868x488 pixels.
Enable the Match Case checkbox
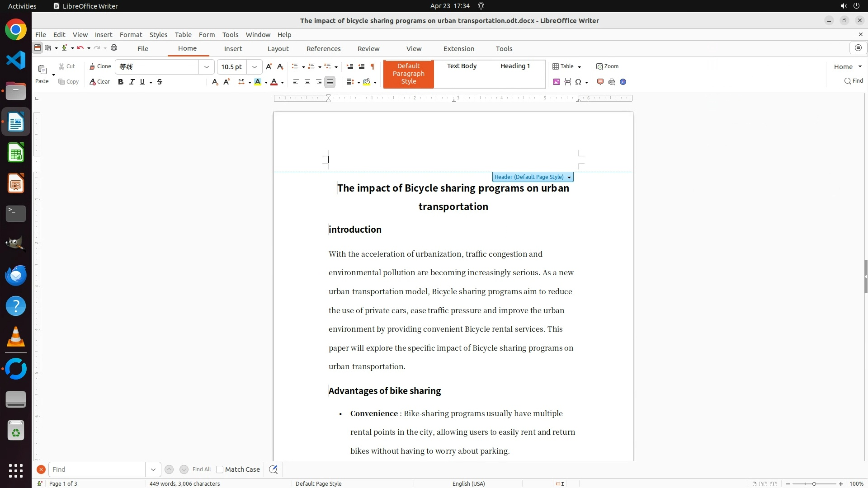coord(220,469)
